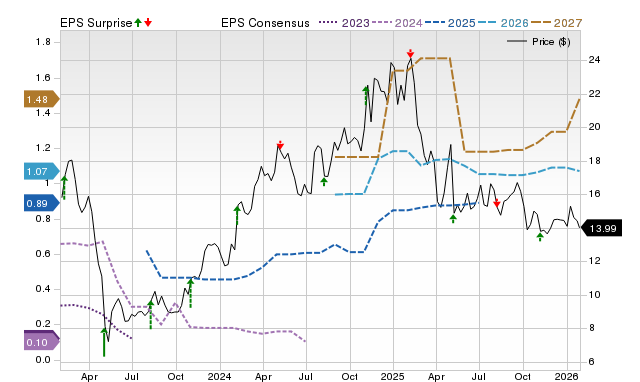Screen dimensions: 640x382
Task: Click the 0.6 label on left EPS axis
Action: click(43, 254)
